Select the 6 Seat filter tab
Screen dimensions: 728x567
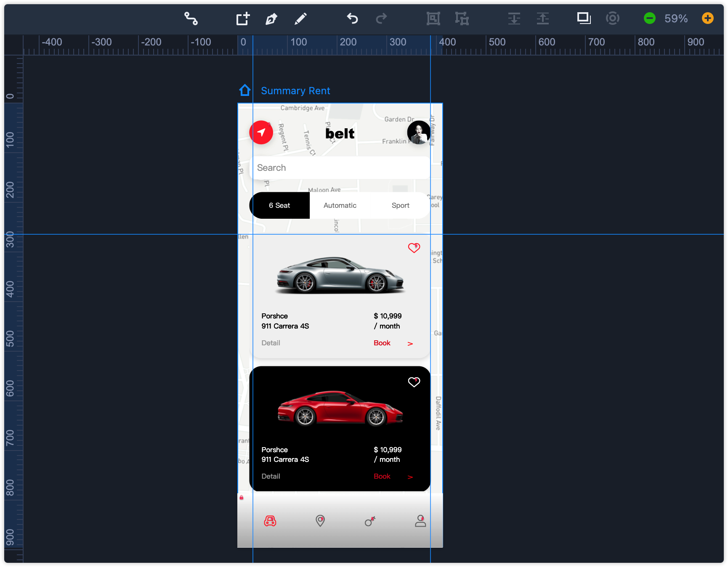[x=279, y=205]
